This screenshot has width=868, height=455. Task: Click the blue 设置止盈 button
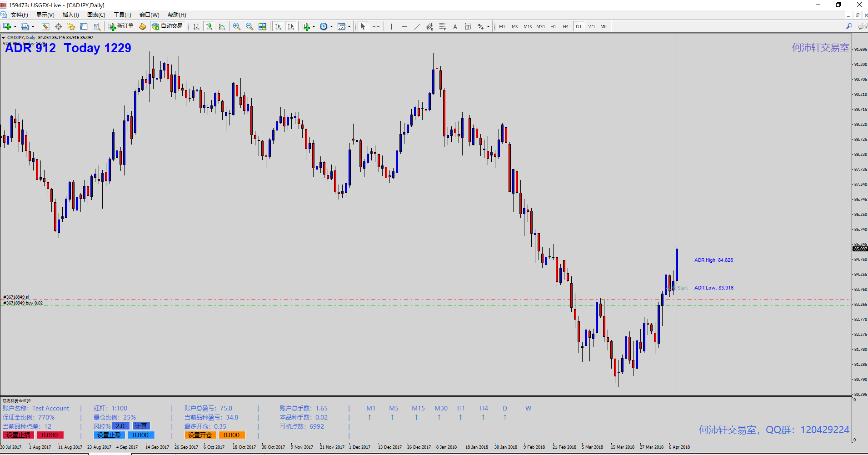point(109,435)
